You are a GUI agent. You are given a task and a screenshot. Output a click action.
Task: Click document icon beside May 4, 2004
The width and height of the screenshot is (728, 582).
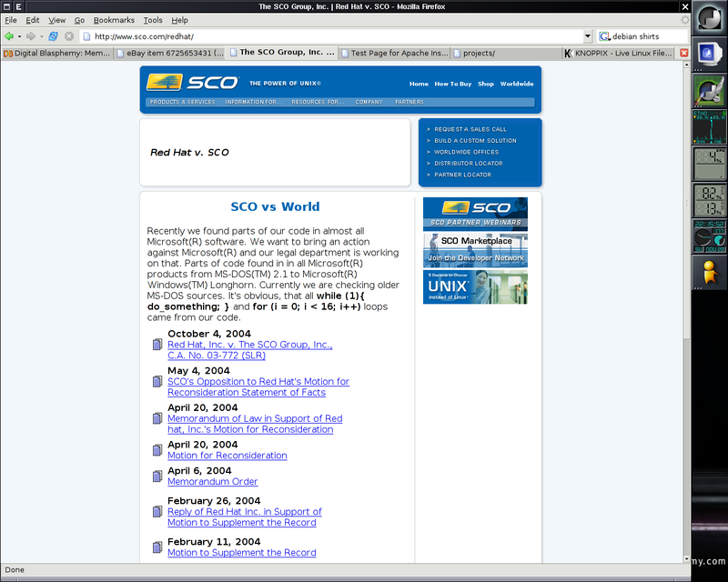157,382
